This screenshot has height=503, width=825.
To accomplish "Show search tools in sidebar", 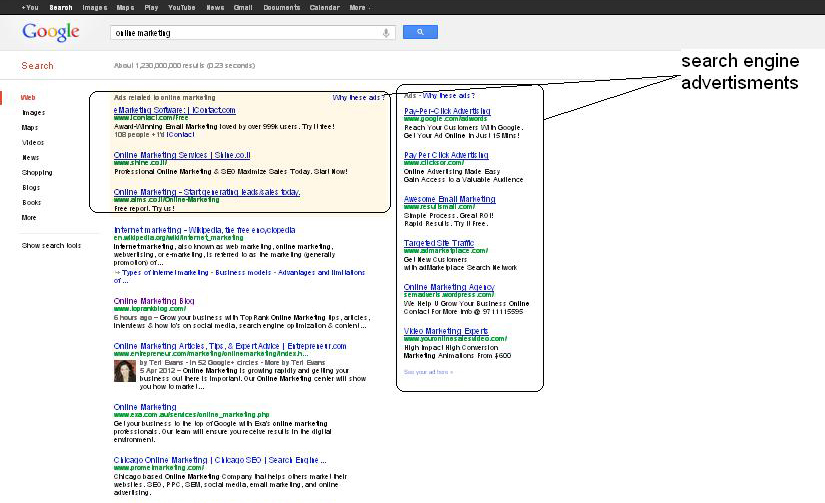I will pyautogui.click(x=52, y=245).
